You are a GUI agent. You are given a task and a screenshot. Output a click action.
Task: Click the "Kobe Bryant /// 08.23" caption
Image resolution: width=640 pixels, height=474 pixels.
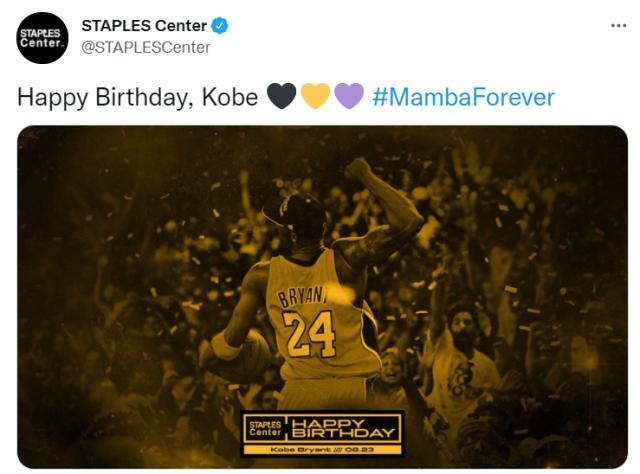pyautogui.click(x=323, y=451)
